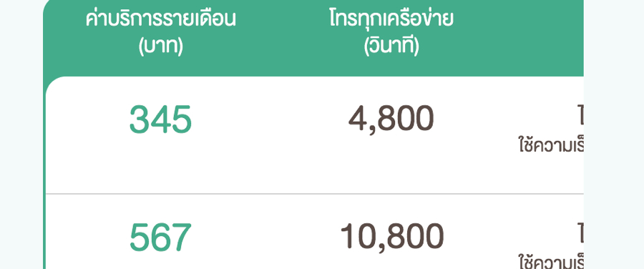The height and width of the screenshot is (269, 644).
Task: Click truncated ใช้ความเร็ text in 345 row
Action: point(551,145)
